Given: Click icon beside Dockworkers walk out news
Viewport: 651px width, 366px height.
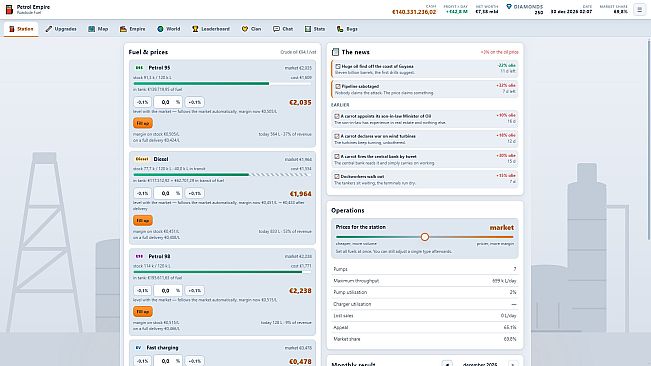Looking at the screenshot, I should point(337,176).
